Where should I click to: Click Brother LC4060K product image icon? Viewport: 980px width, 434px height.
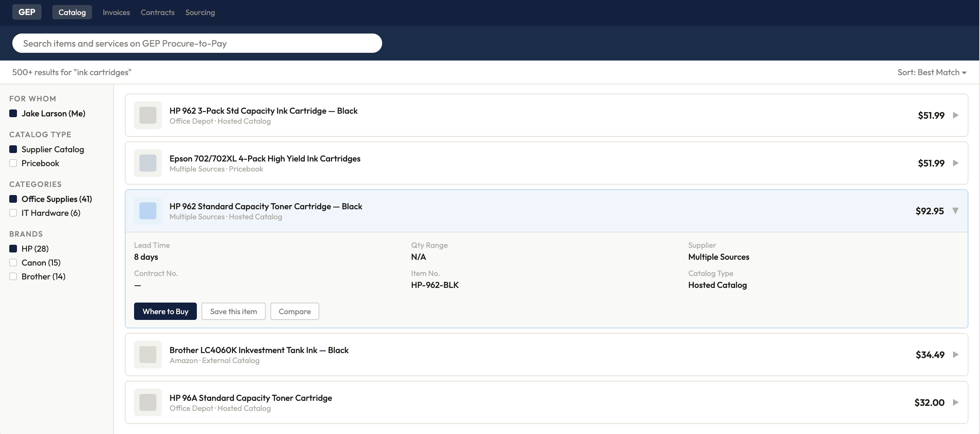coord(148,355)
